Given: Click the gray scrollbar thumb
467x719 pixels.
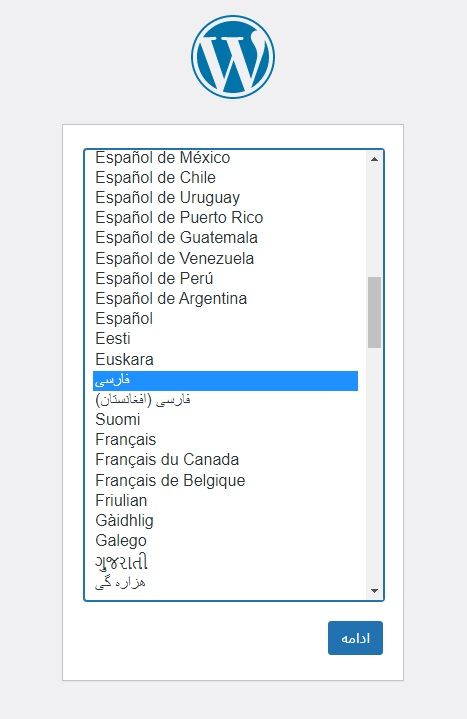Looking at the screenshot, I should [374, 312].
